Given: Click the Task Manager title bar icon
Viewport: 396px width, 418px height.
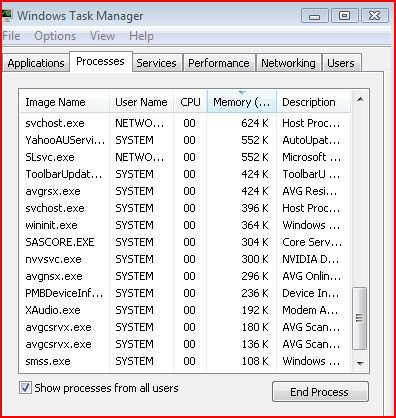Looking at the screenshot, I should (6, 16).
